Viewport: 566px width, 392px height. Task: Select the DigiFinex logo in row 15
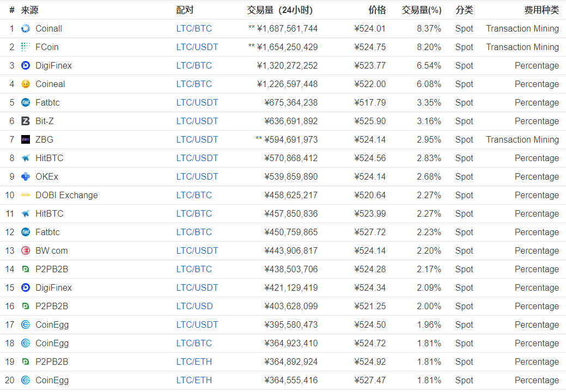click(x=25, y=288)
